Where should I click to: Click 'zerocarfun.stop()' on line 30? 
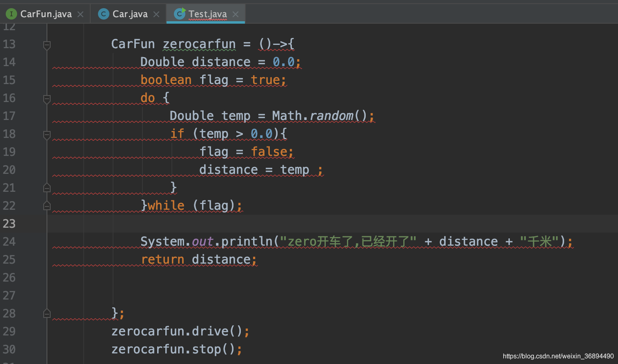coord(173,349)
